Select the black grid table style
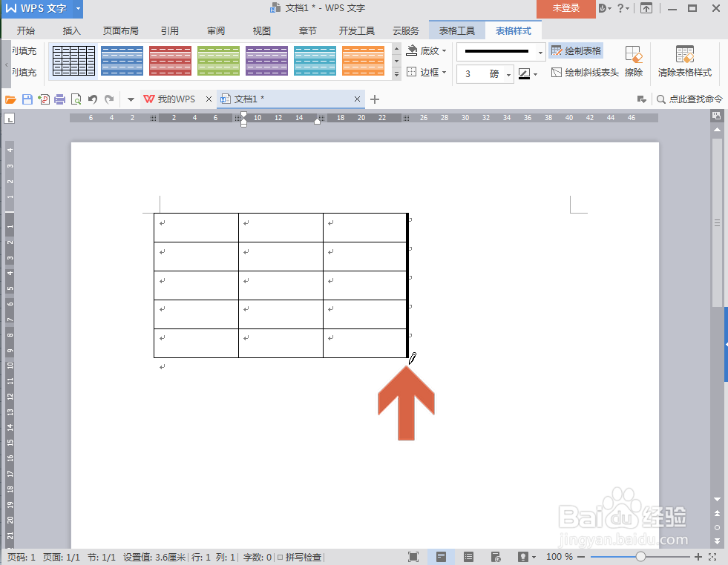The image size is (728, 565). [x=73, y=60]
